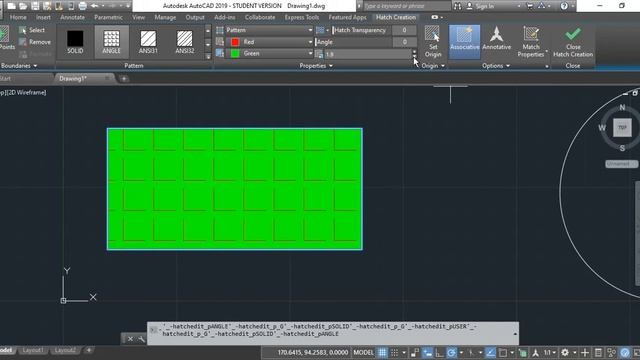Expand the Boundaries panel
This screenshot has height=360, width=640.
[19, 66]
